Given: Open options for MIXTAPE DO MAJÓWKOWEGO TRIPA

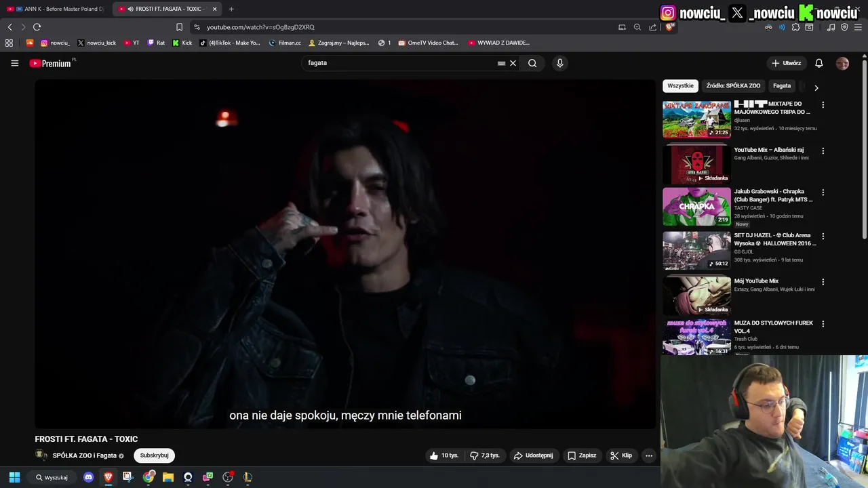Looking at the screenshot, I should (823, 105).
